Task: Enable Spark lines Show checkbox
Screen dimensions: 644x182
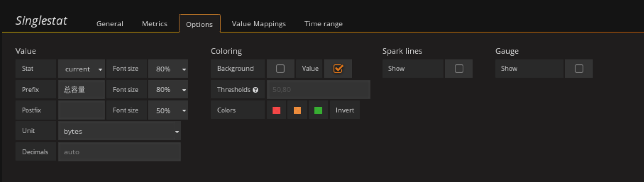Action: click(x=459, y=69)
